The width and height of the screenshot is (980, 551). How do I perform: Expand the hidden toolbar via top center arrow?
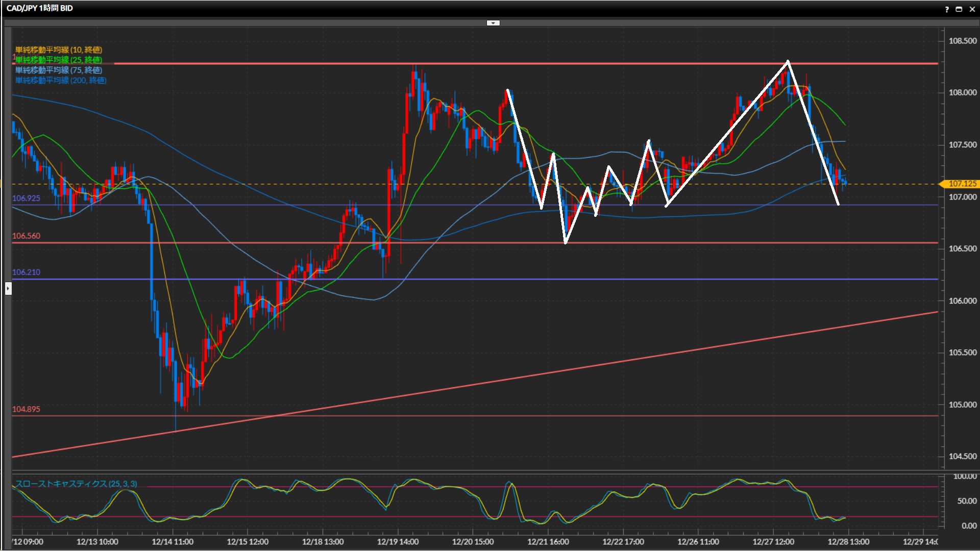[x=493, y=23]
